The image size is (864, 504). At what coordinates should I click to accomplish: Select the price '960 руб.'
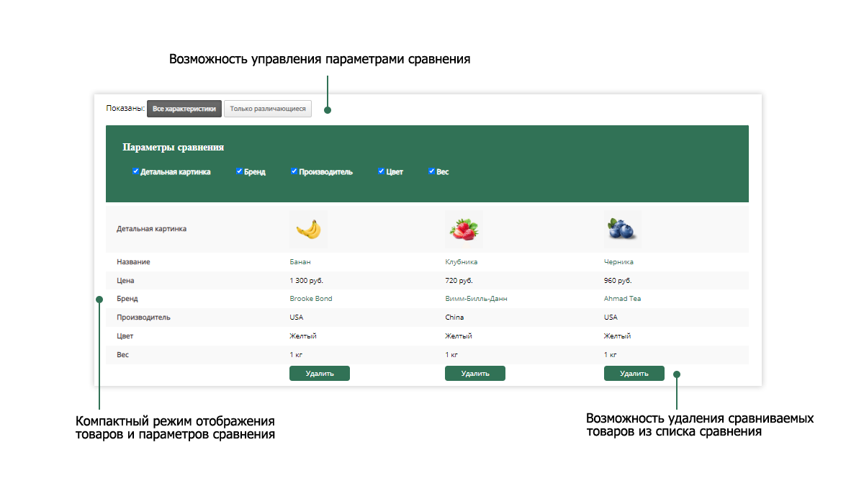click(618, 281)
